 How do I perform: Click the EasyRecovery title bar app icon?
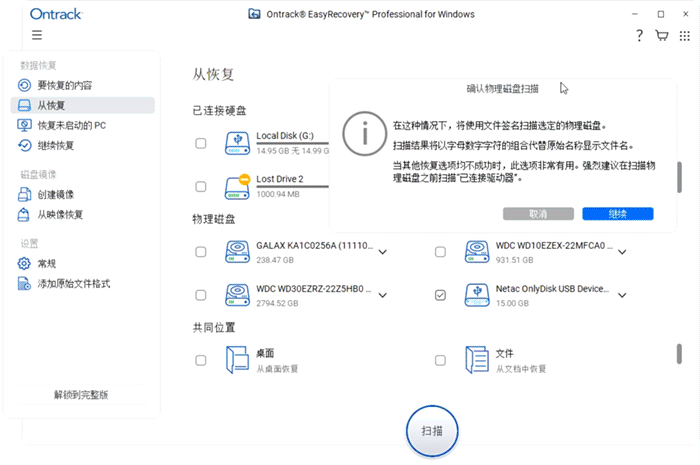[x=254, y=14]
